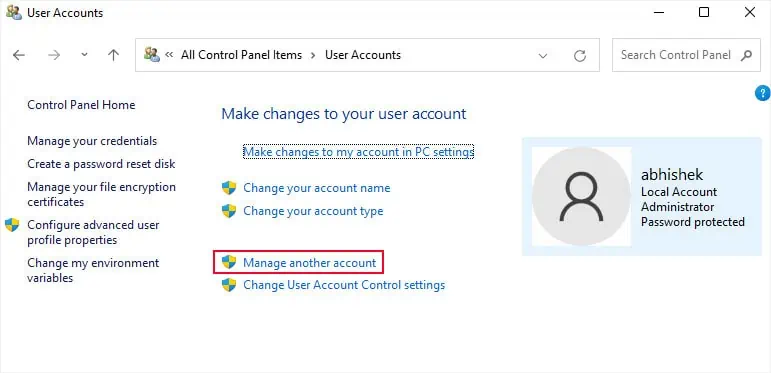
Task: Click the search magnifier icon
Action: (746, 55)
